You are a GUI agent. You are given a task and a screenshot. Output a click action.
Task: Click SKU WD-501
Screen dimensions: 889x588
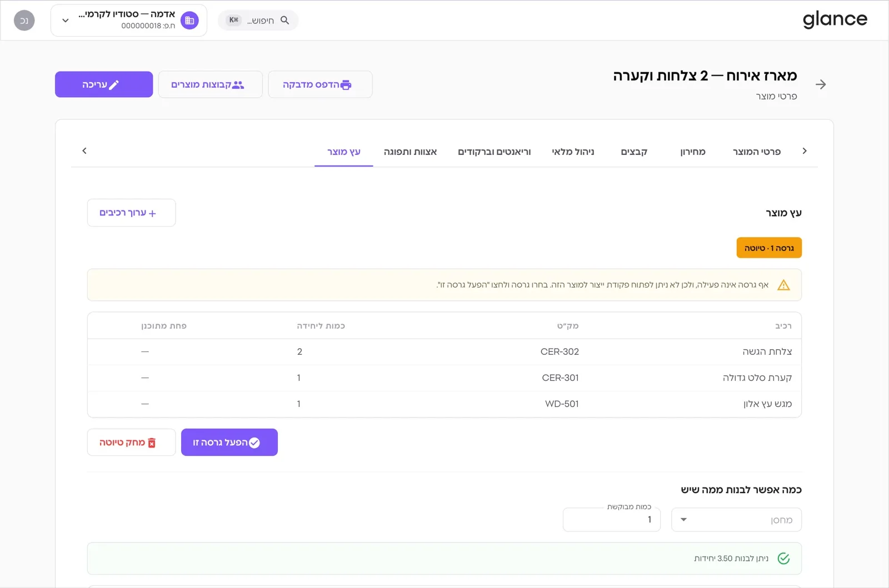562,404
